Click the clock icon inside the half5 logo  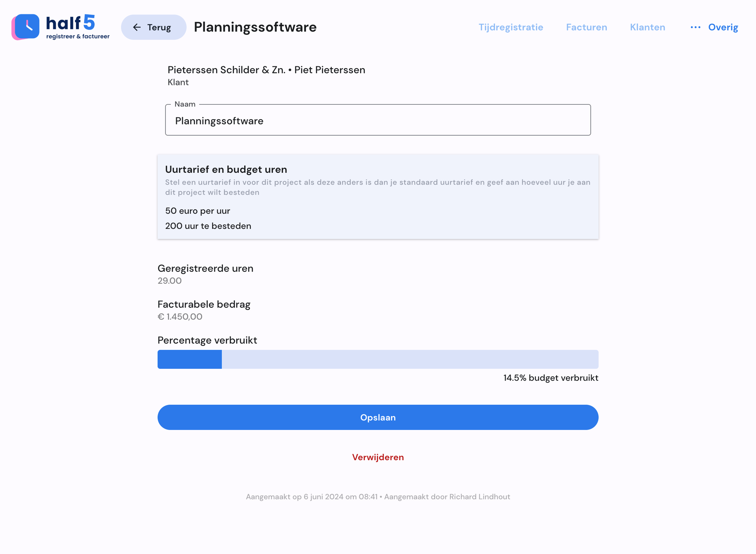28,27
